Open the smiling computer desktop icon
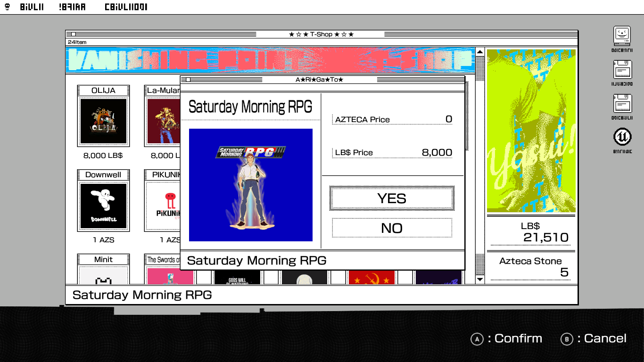The height and width of the screenshot is (362, 644). (622, 35)
